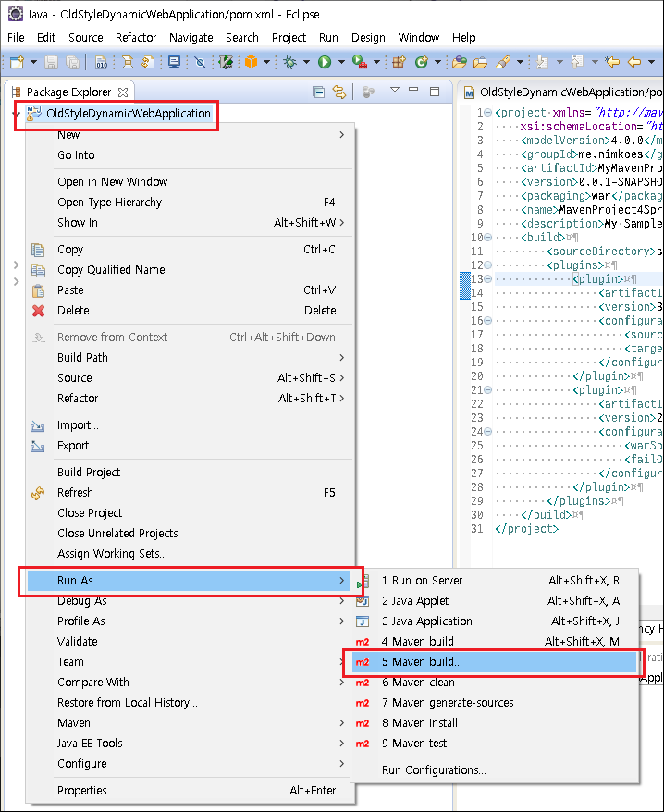
Task: Click the Last Edit Location arrow icon
Action: click(612, 63)
